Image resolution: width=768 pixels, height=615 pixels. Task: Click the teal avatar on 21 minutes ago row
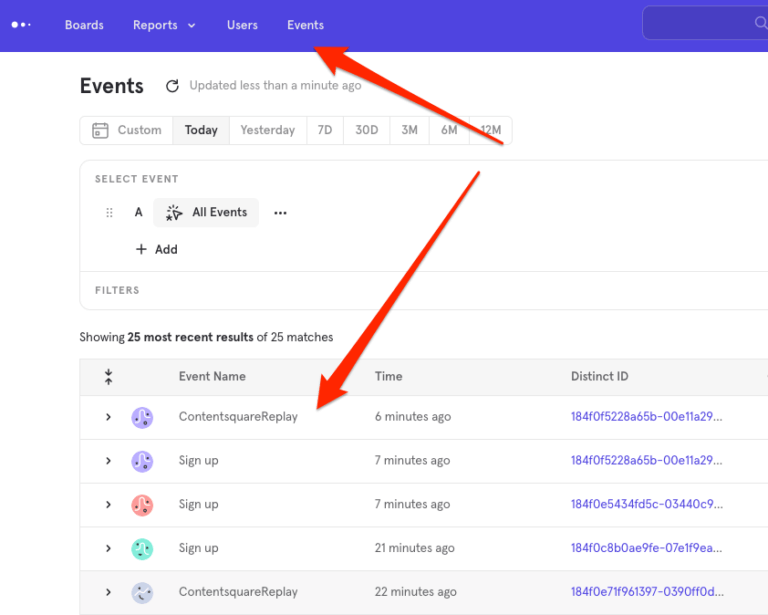coord(142,548)
